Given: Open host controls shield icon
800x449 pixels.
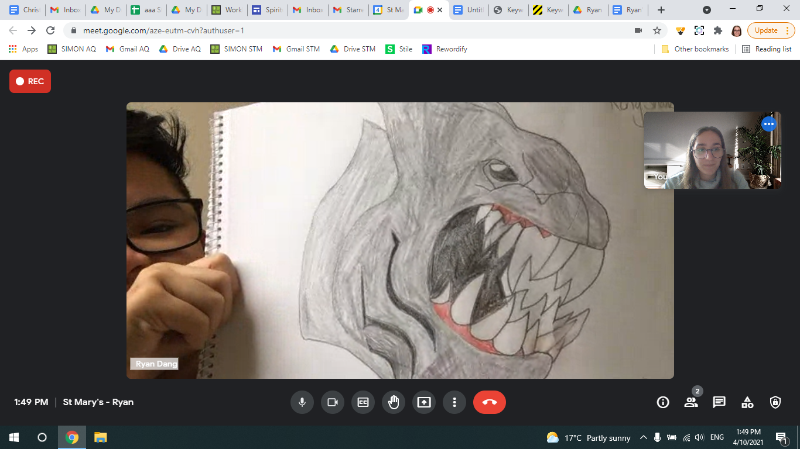Looking at the screenshot, I should click(x=775, y=402).
